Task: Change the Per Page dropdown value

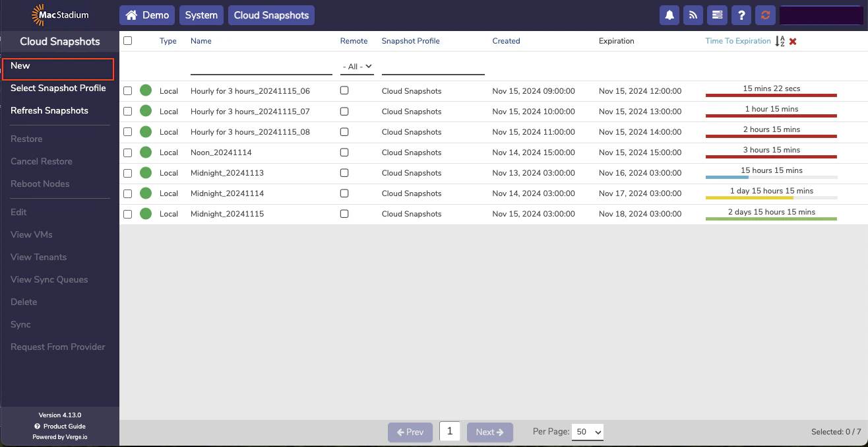Action: [x=586, y=432]
